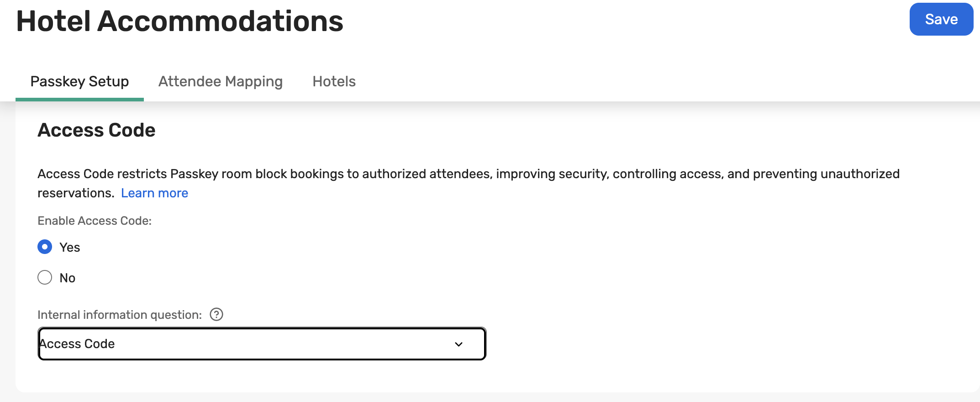The image size is (980, 402).
Task: Switch to the Attendee Mapping tab
Action: coord(221,81)
